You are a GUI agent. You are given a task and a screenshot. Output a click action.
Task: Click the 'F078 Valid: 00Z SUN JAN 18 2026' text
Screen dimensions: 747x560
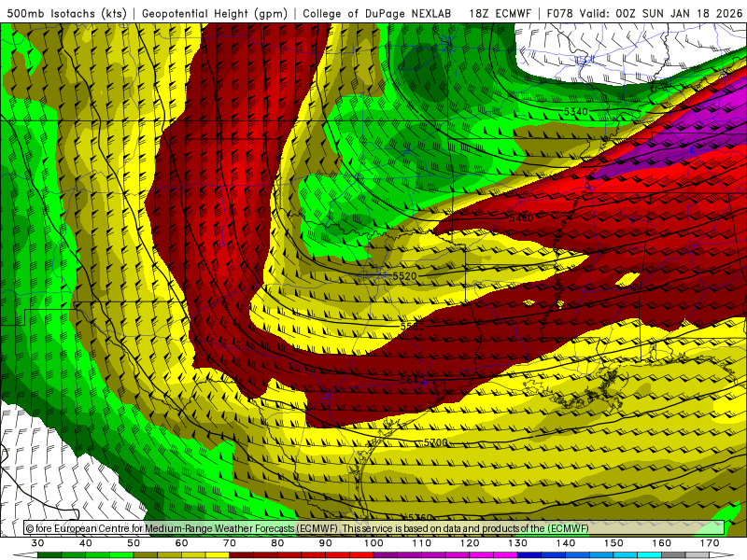coord(644,13)
